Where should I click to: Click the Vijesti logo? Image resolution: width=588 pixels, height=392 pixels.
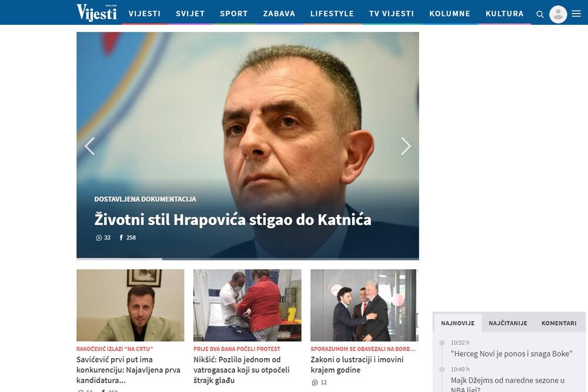pyautogui.click(x=96, y=12)
